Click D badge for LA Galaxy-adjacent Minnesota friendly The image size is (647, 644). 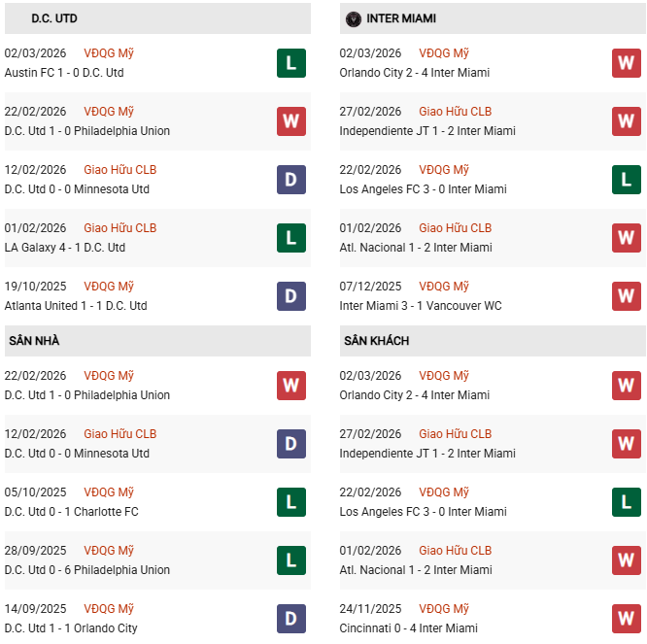pyautogui.click(x=290, y=180)
